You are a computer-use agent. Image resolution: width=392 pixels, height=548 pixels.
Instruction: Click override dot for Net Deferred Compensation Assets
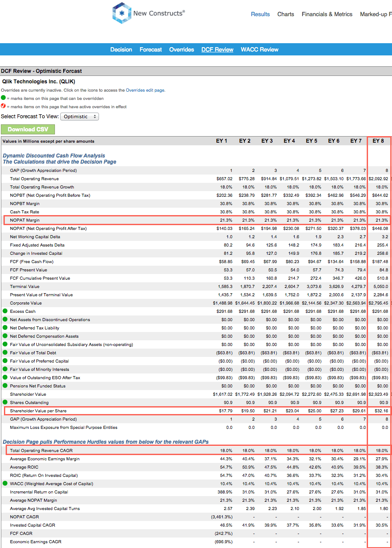pos(5,336)
